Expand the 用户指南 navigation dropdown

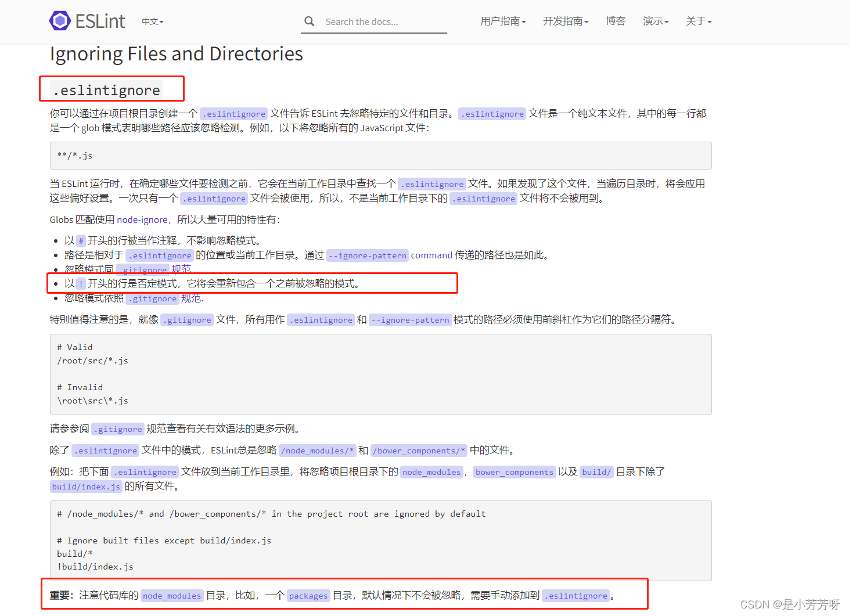pos(503,21)
